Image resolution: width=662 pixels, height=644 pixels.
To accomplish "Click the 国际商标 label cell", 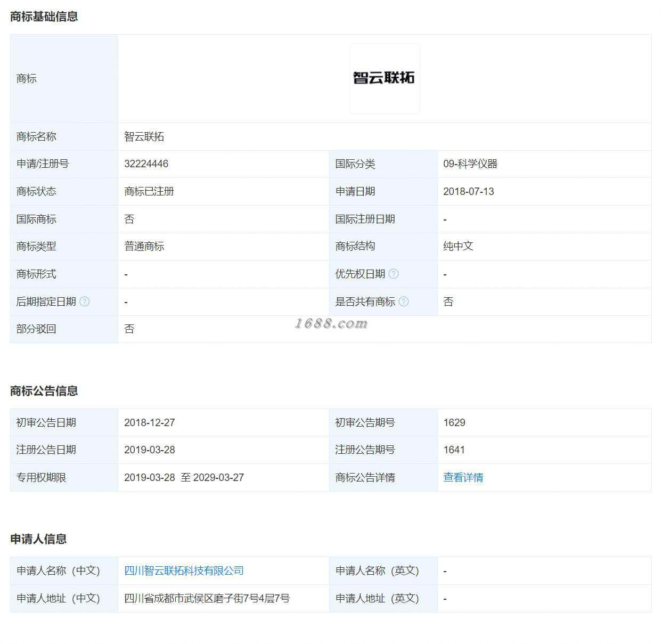I will (x=64, y=219).
